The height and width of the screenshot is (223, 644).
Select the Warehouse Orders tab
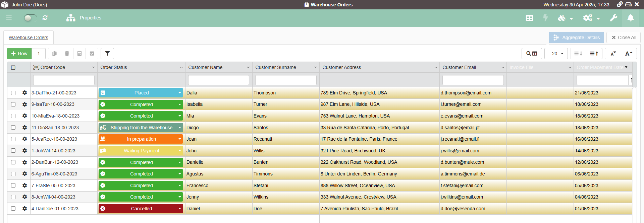tap(29, 38)
